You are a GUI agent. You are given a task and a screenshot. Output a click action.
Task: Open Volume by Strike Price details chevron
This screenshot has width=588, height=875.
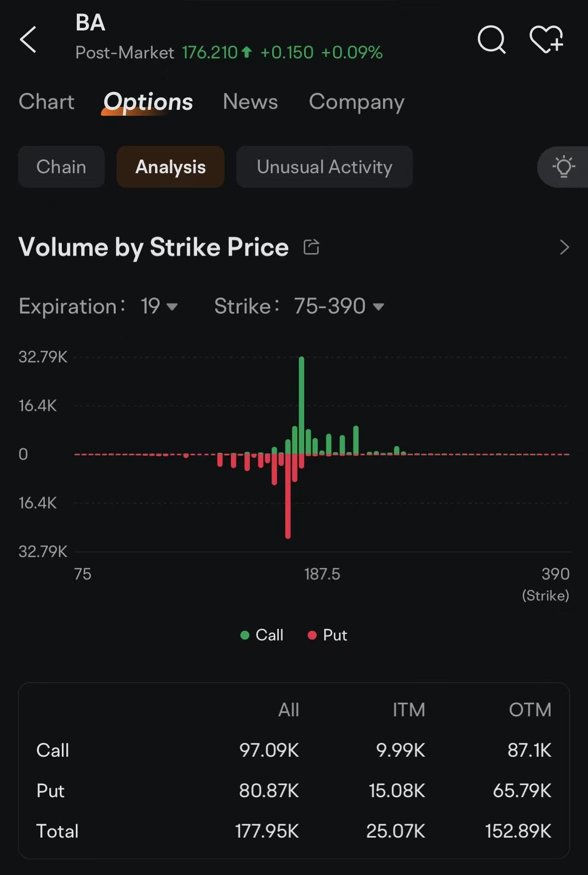pyautogui.click(x=564, y=247)
